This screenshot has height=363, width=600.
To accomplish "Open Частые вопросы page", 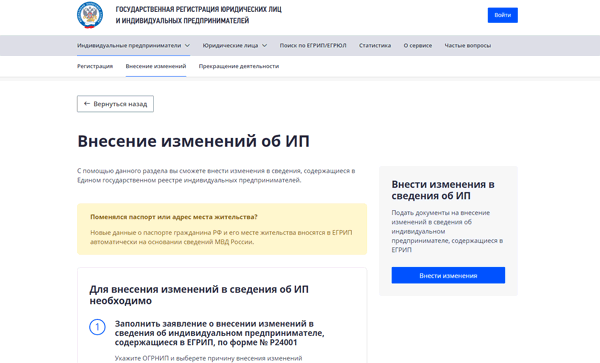I will (468, 46).
